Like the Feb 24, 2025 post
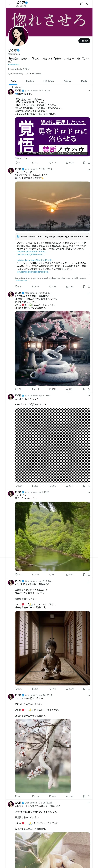 point(50,286)
